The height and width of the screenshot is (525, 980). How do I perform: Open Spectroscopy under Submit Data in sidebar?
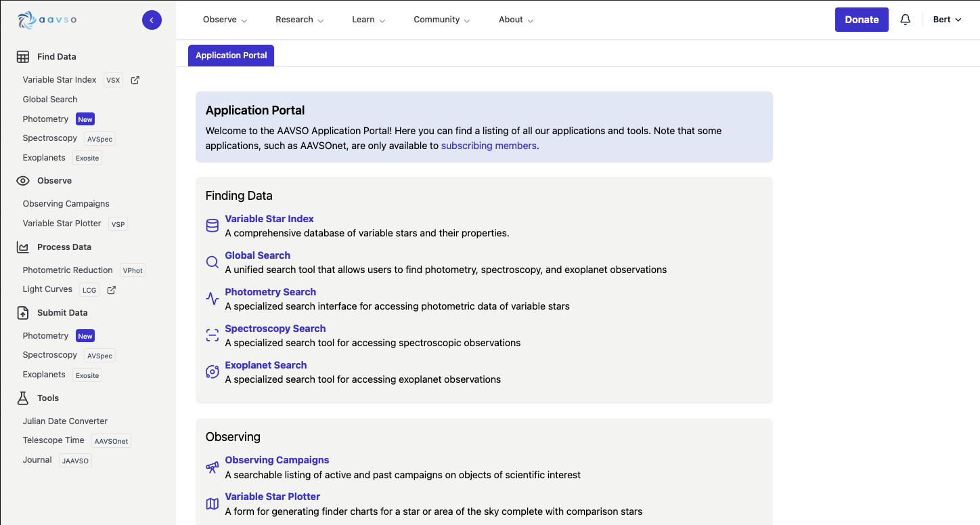click(x=50, y=355)
